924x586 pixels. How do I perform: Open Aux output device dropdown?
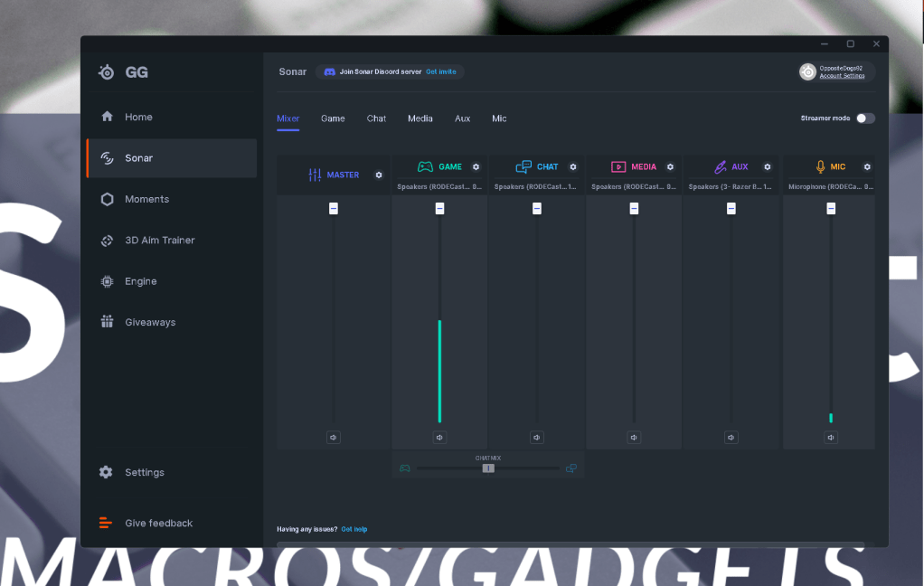click(731, 187)
